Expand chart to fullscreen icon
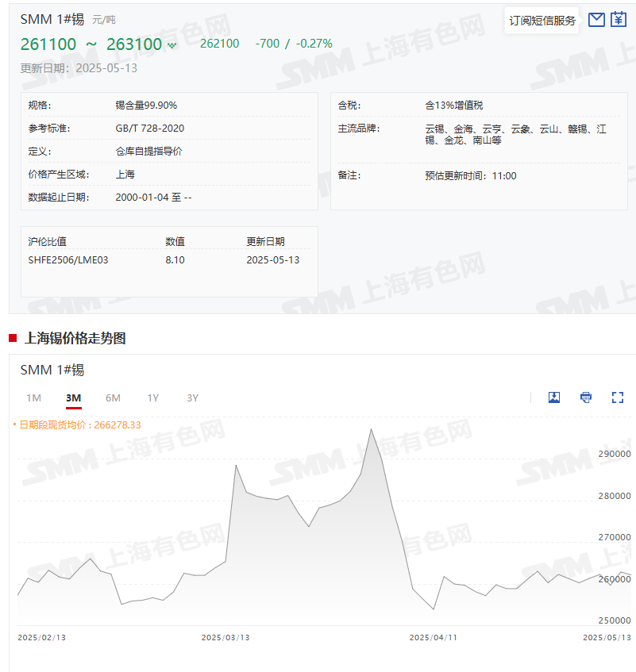Image resolution: width=636 pixels, height=672 pixels. 618,397
